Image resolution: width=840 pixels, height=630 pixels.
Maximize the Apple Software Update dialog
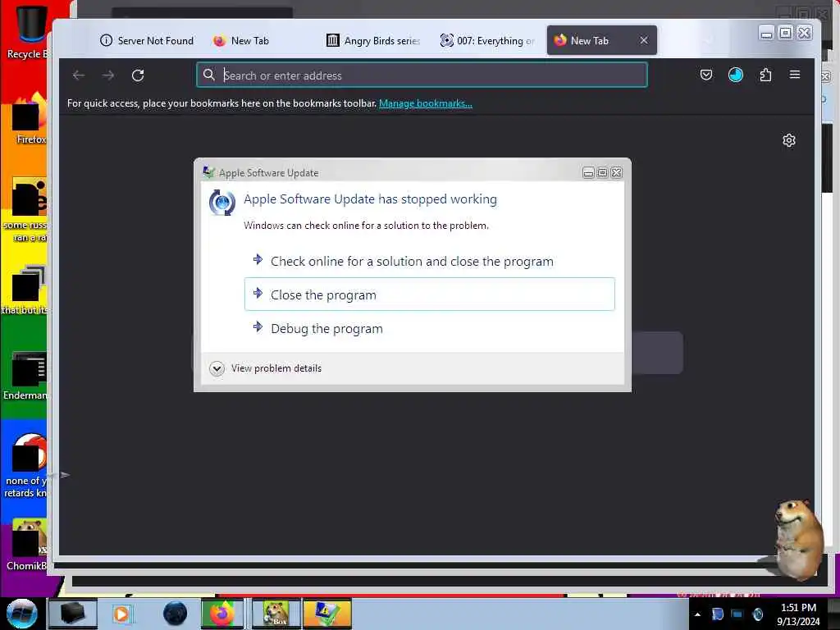click(x=602, y=172)
